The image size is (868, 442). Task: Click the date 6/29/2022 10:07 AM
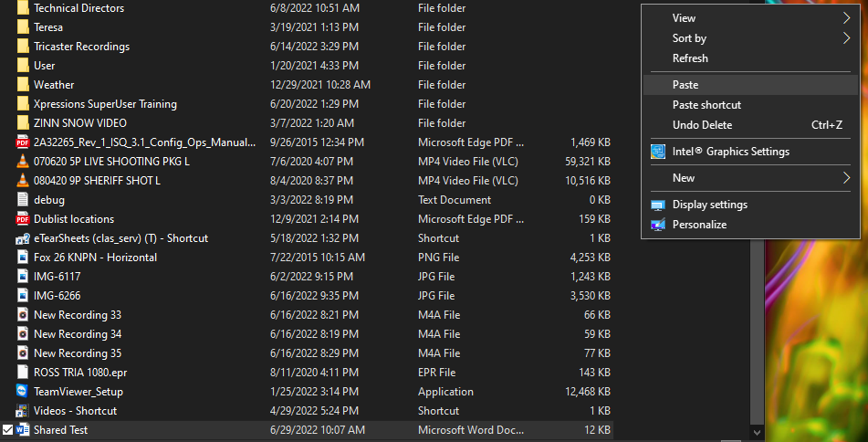318,430
